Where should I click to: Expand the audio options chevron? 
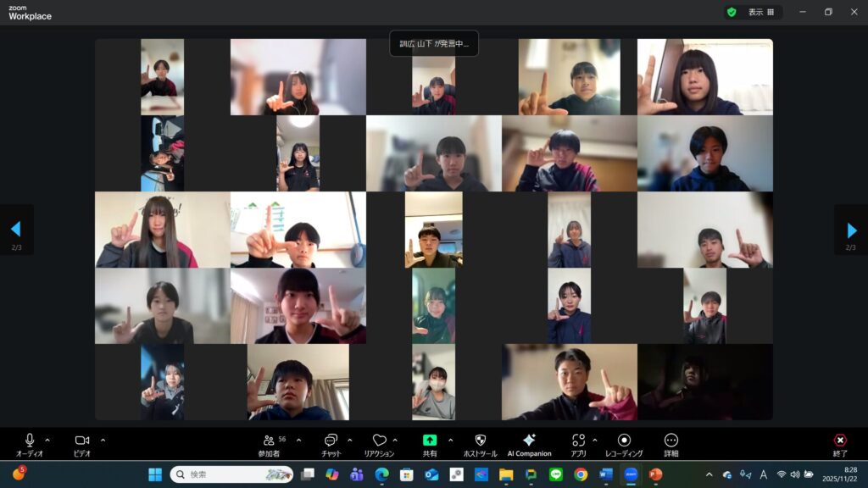pos(47,440)
